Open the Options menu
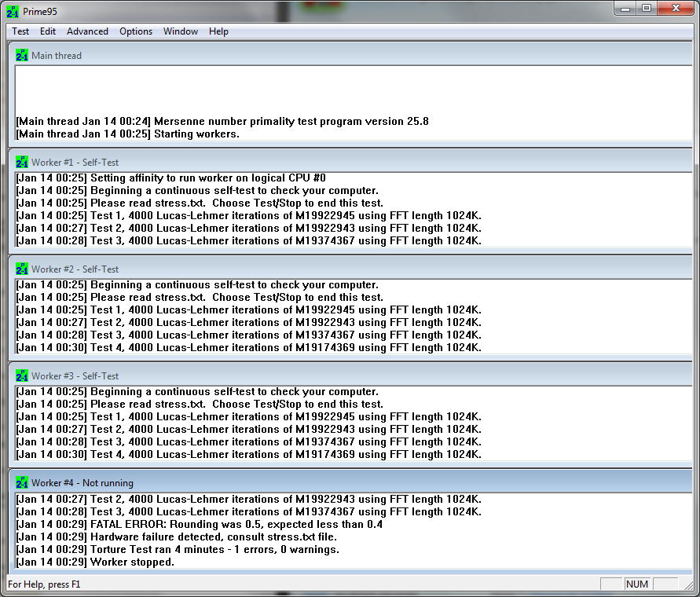The height and width of the screenshot is (597, 700). (136, 31)
